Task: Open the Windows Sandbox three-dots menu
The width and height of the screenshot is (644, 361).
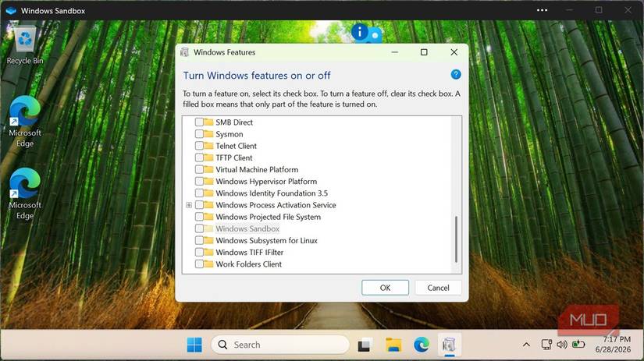Action: coord(542,10)
